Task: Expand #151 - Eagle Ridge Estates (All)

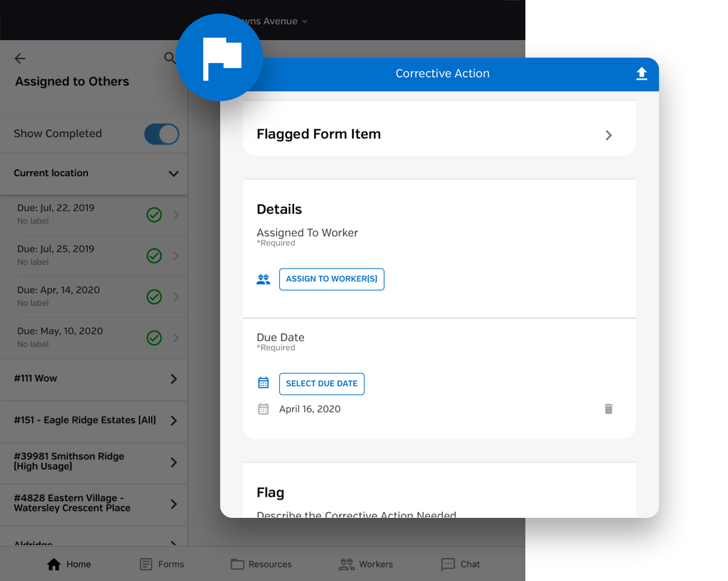Action: tap(174, 421)
